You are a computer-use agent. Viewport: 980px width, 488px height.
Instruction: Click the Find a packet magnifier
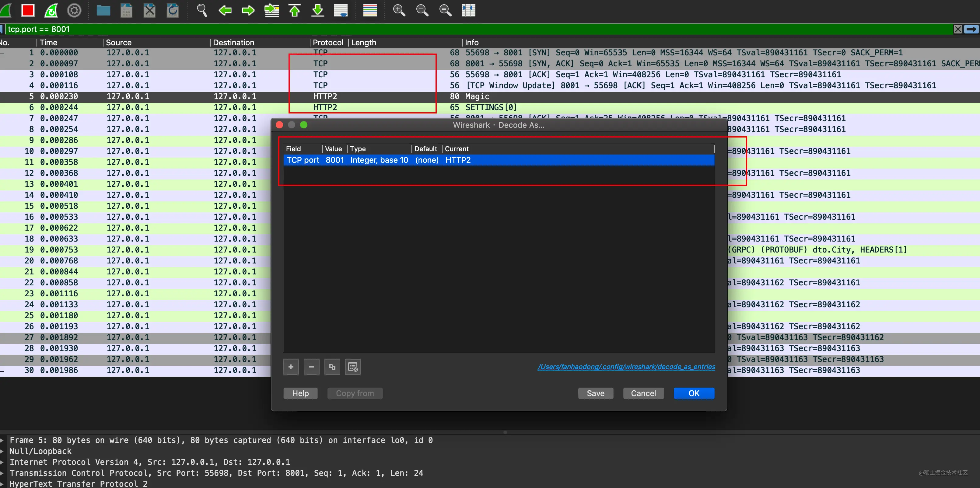point(201,10)
